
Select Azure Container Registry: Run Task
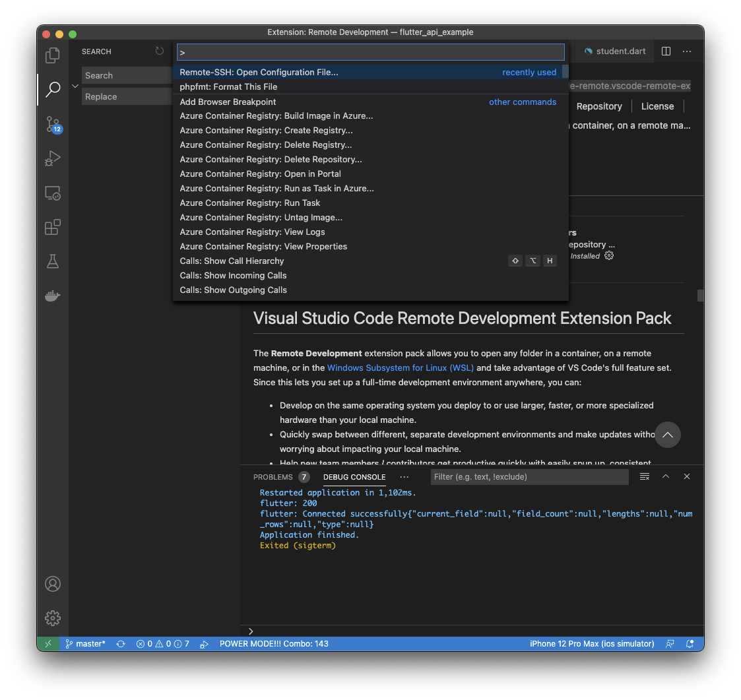point(371,203)
